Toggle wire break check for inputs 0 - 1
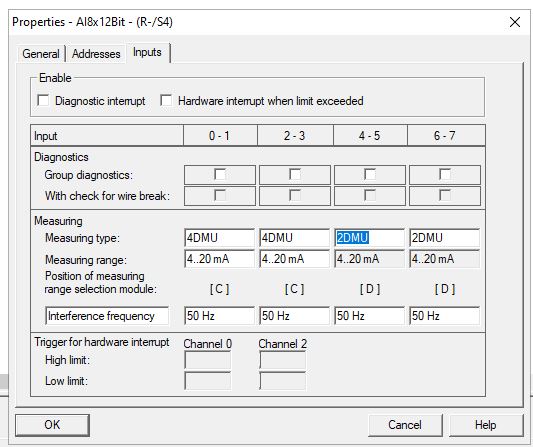The image size is (533, 447). click(220, 195)
